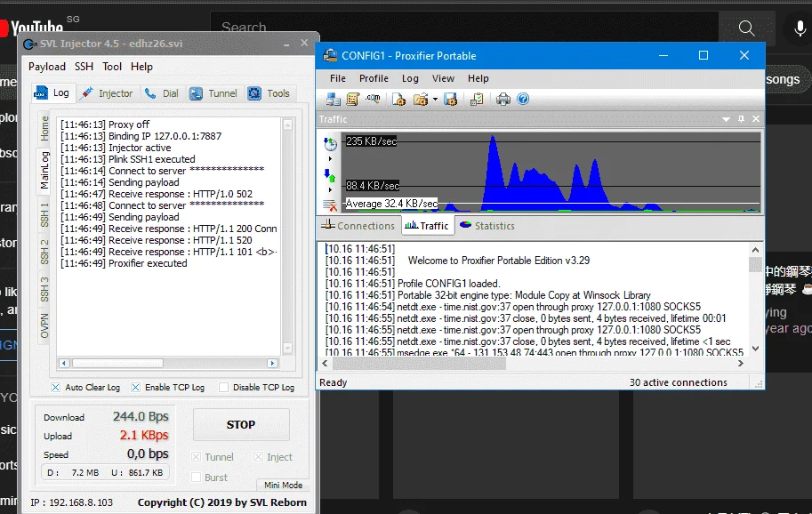812x514 pixels.
Task: Select the Log tab in SVL Injector
Action: [52, 92]
